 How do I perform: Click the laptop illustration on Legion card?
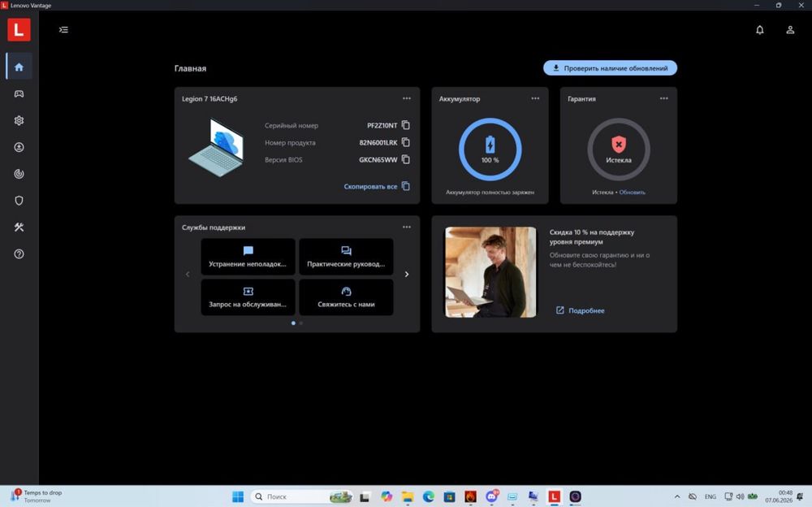pyautogui.click(x=217, y=148)
